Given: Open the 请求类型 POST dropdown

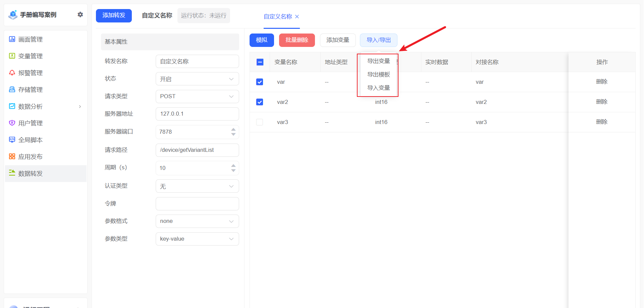Looking at the screenshot, I should point(197,97).
